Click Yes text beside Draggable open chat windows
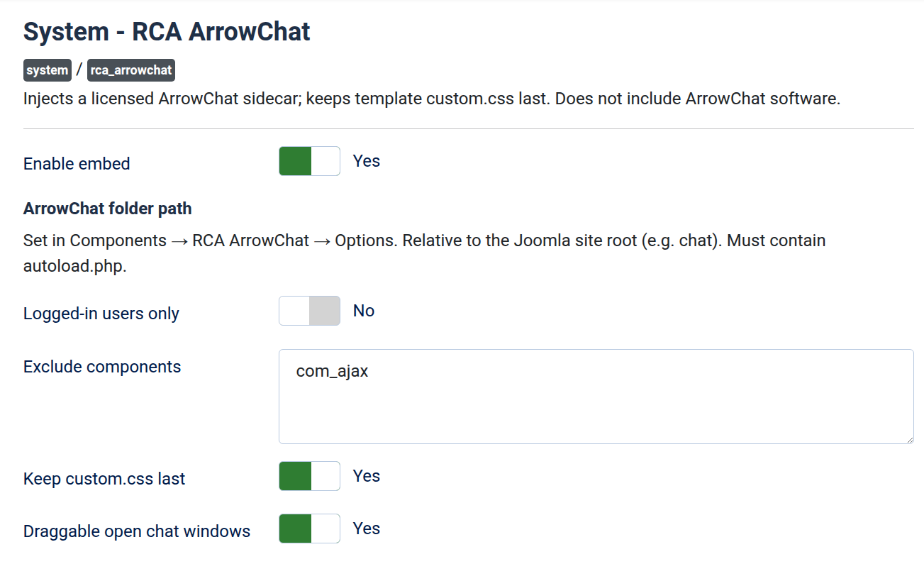 pos(367,529)
